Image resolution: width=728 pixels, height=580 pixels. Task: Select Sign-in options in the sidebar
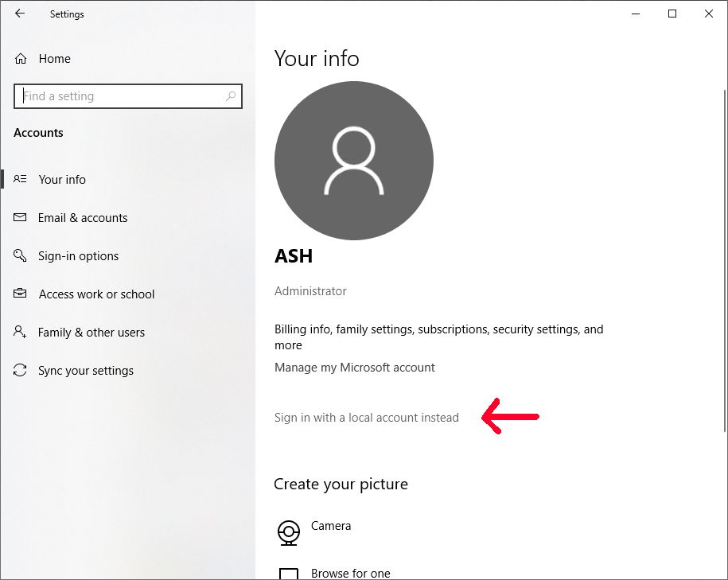pos(76,255)
